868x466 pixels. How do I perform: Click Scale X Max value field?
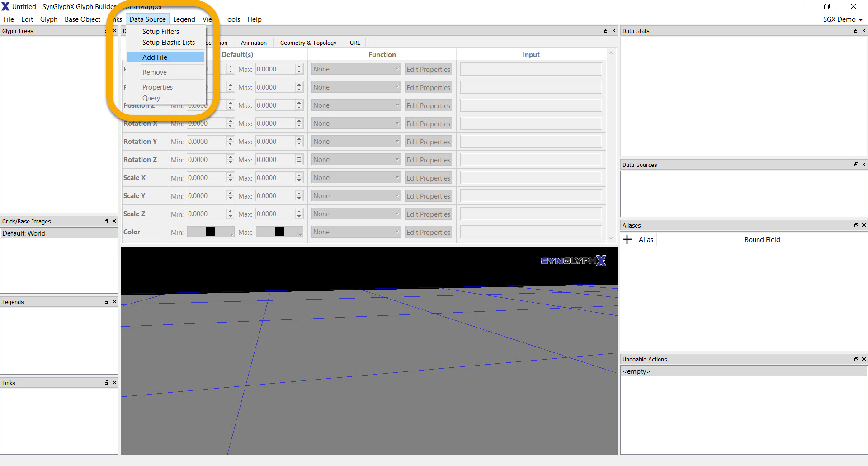coord(275,178)
